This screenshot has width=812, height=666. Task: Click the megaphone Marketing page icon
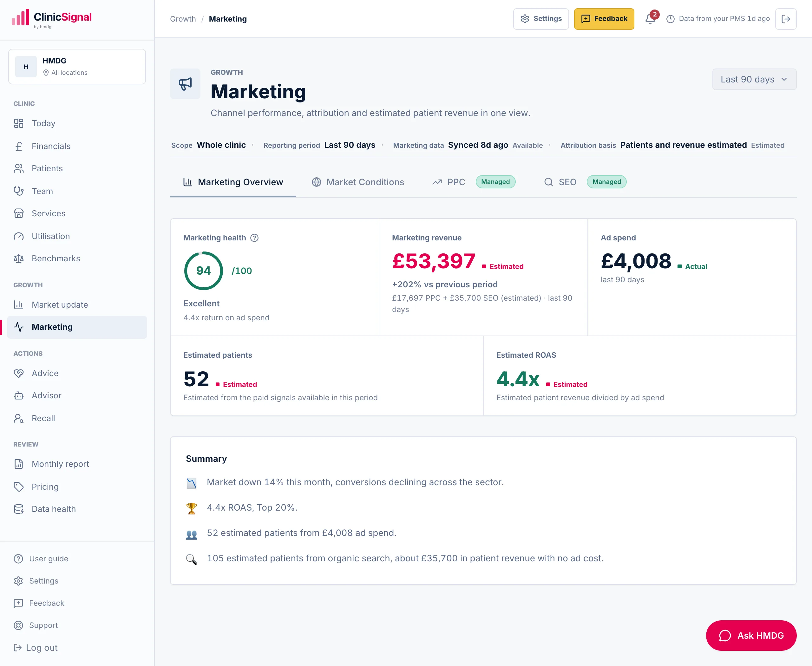(185, 84)
